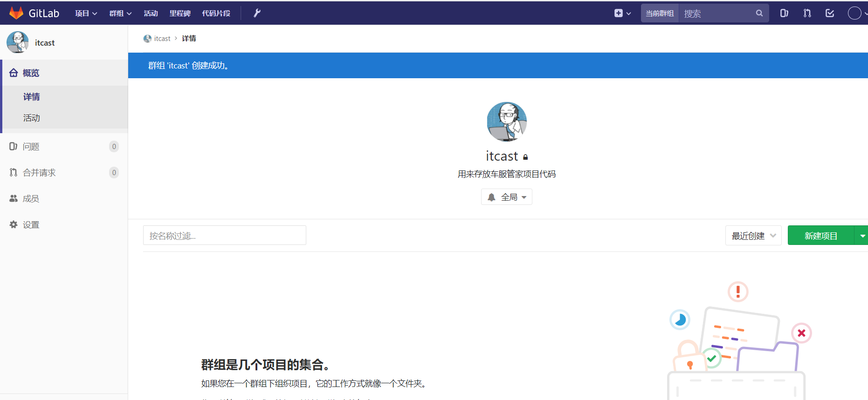Open the 最近创建 sort dropdown
The image size is (868, 400).
point(753,236)
